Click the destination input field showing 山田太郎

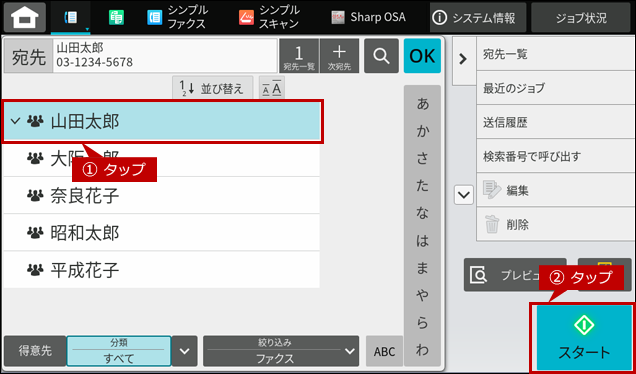click(165, 56)
